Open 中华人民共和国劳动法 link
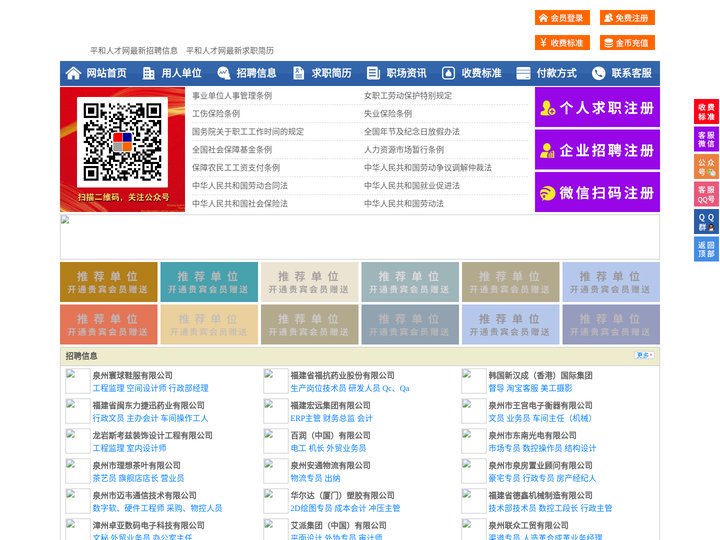 (x=404, y=203)
